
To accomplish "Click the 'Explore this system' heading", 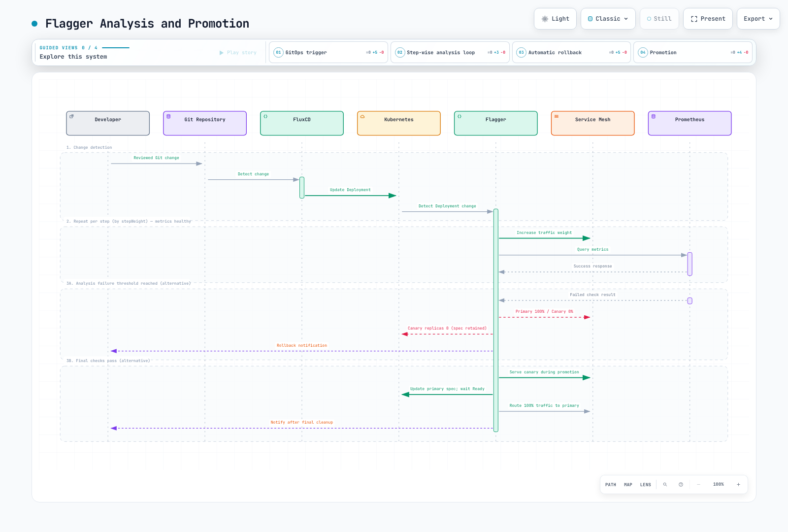I will 73,57.
